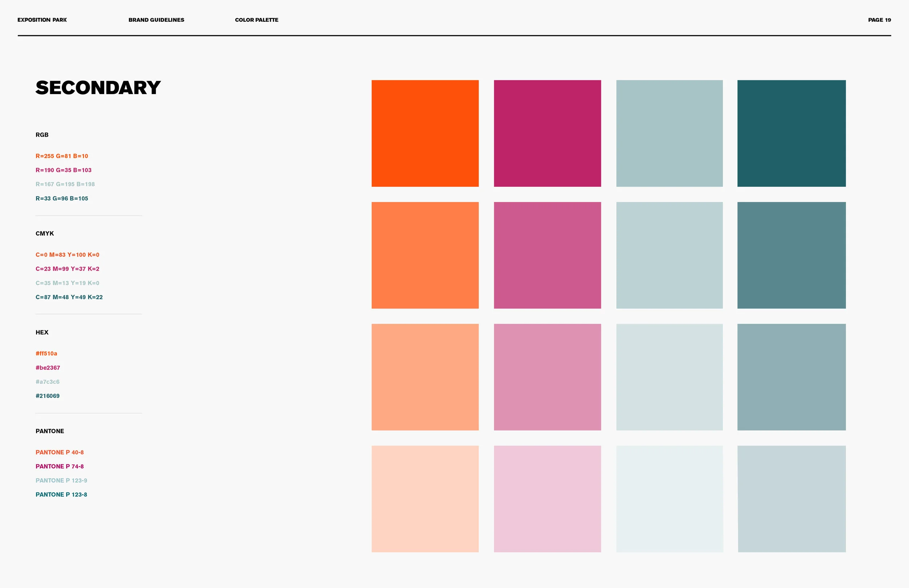The width and height of the screenshot is (909, 588).
Task: Click the hex code #be2367
Action: (x=48, y=368)
